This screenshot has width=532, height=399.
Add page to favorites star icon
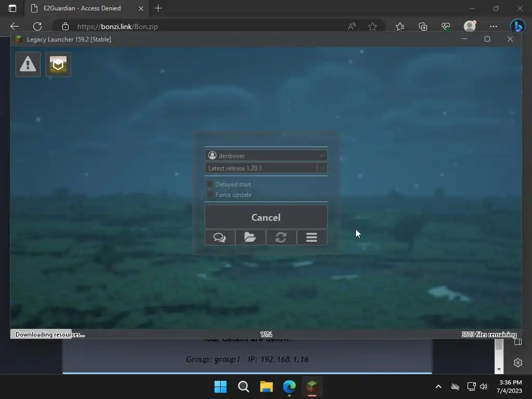coord(373,26)
